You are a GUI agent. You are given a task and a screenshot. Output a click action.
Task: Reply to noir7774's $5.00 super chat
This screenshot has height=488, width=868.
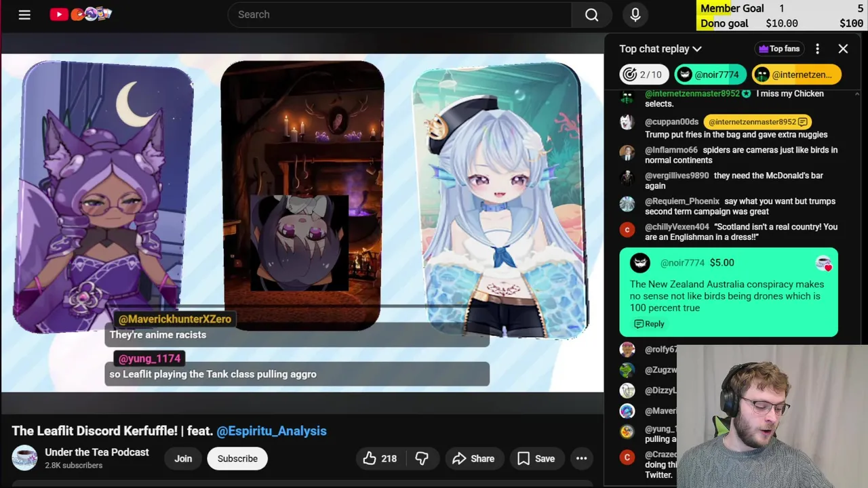pos(649,324)
